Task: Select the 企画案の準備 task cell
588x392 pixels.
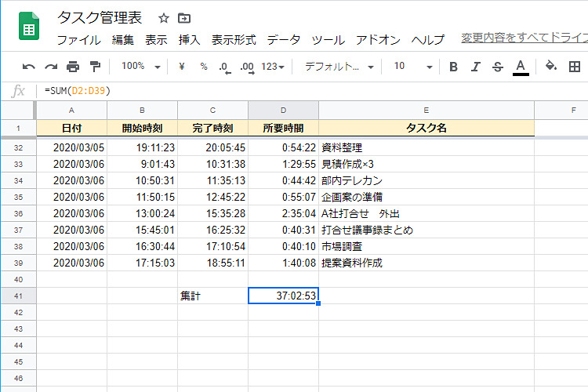Action: pyautogui.click(x=426, y=197)
